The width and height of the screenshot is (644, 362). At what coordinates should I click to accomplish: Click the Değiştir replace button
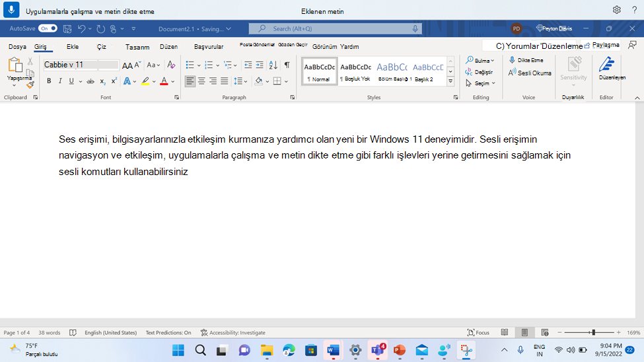(479, 72)
